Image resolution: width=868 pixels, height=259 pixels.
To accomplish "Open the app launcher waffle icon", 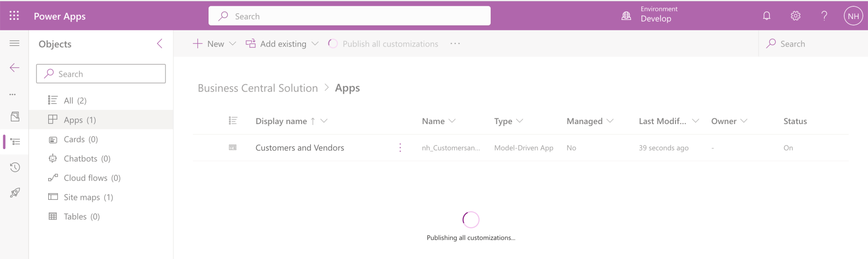I will 14,16.
